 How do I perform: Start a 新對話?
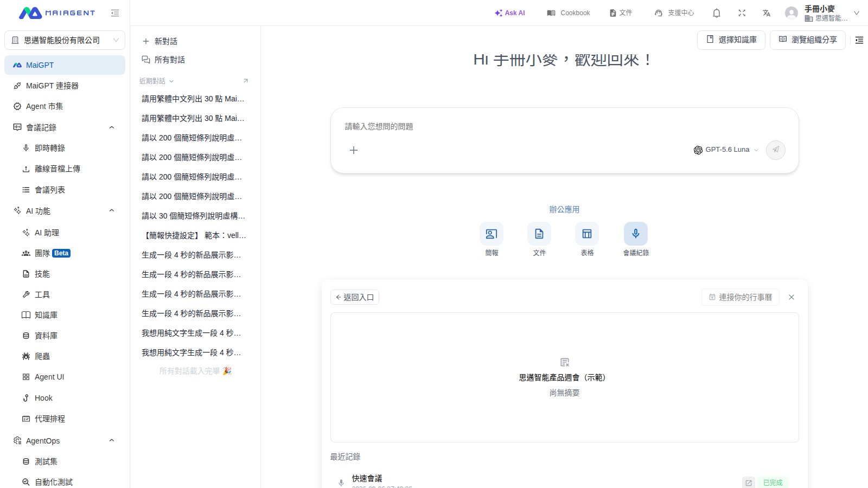pos(160,41)
